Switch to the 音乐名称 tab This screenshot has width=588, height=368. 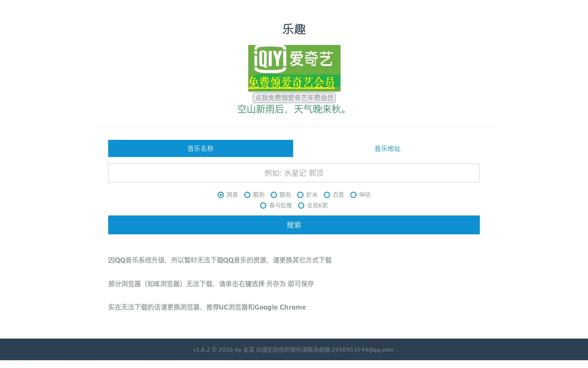point(200,148)
